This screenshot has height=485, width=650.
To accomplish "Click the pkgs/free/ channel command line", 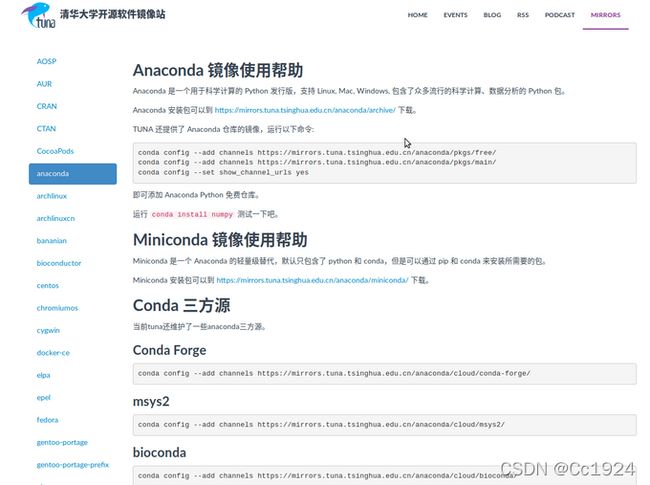I will 317,153.
